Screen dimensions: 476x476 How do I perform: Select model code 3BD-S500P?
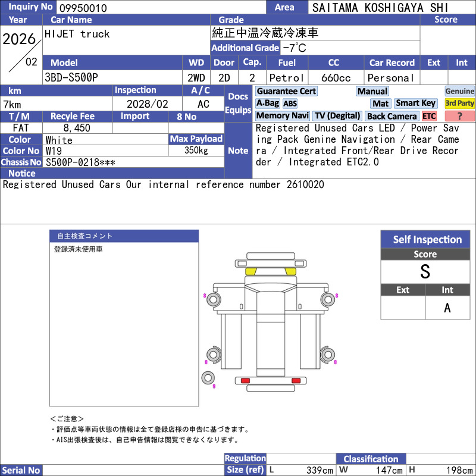tap(71, 77)
